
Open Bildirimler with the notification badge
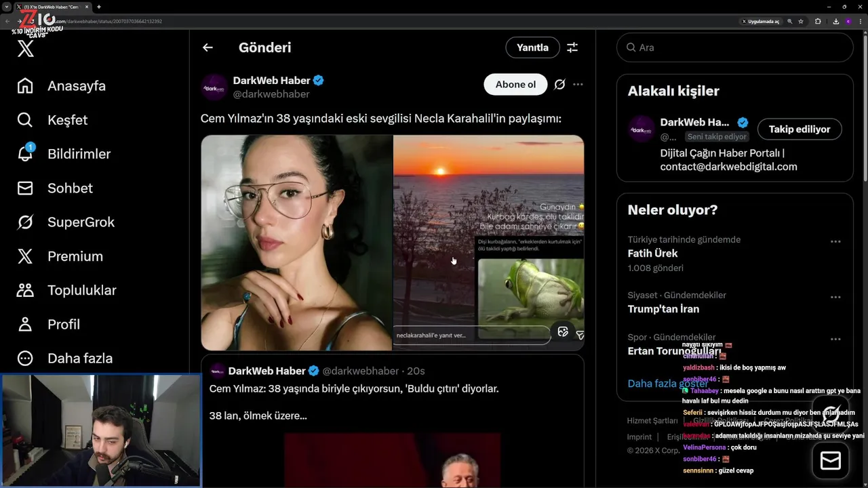click(64, 154)
